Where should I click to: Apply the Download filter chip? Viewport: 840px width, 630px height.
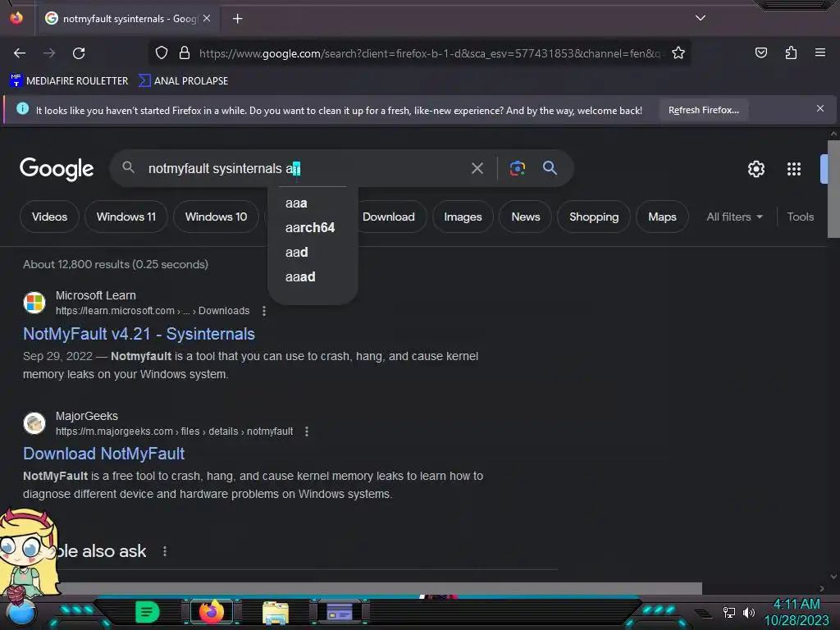click(x=388, y=217)
